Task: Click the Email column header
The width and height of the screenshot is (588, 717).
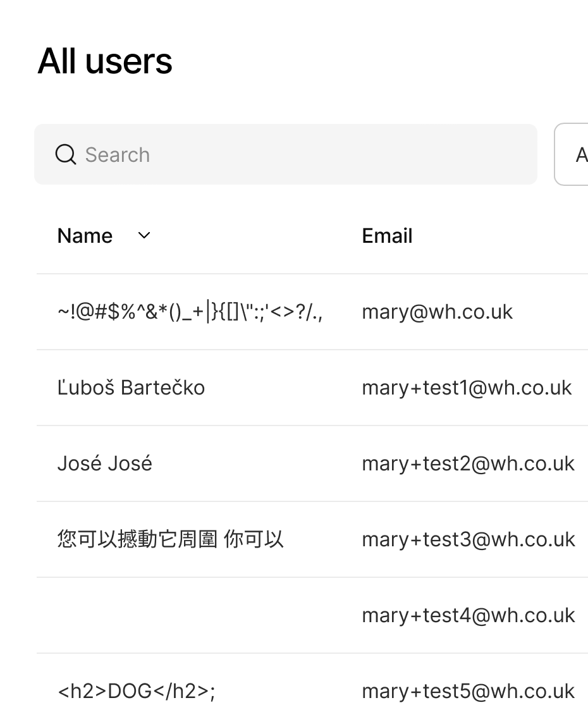Action: 387,236
